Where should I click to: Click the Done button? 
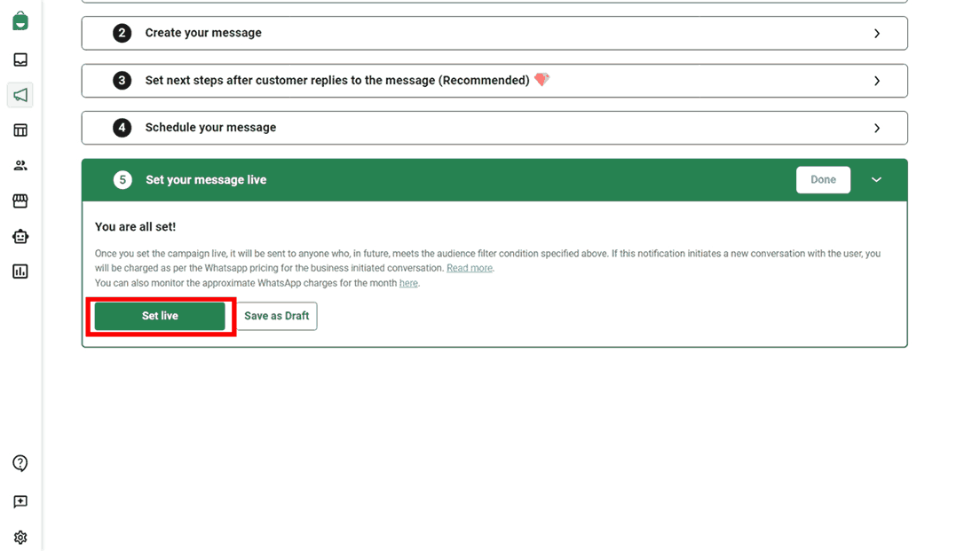[823, 180]
